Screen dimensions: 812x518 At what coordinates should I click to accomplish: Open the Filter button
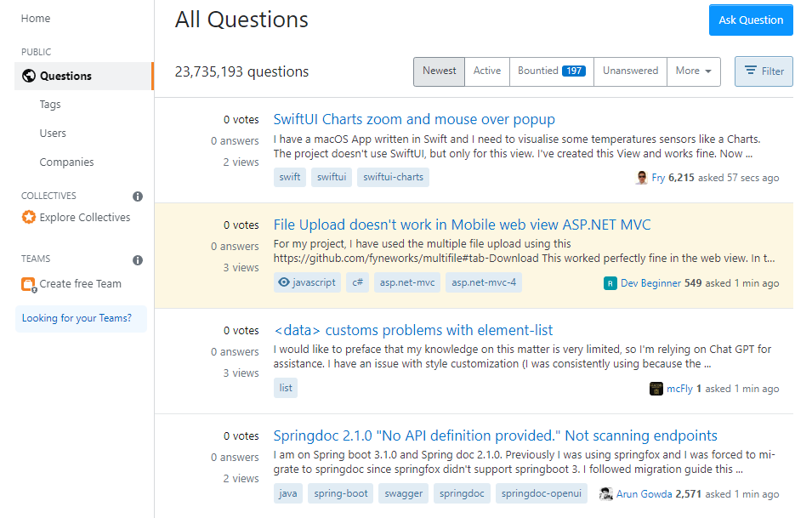coord(764,71)
